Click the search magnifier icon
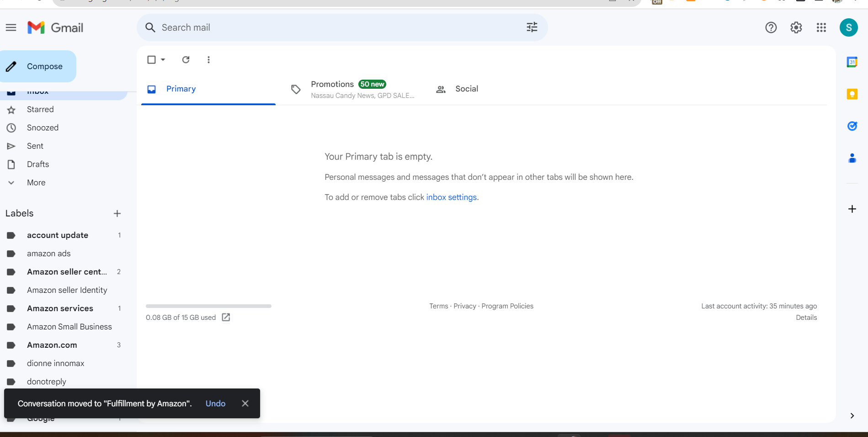The width and height of the screenshot is (868, 437). pos(150,27)
